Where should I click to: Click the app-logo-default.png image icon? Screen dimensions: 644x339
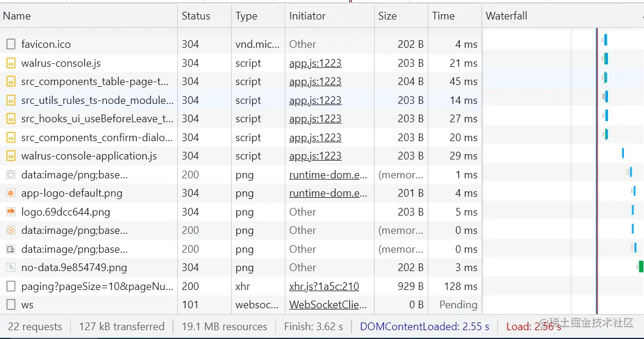point(11,193)
